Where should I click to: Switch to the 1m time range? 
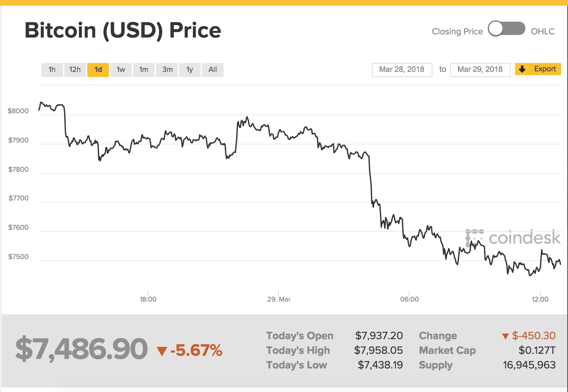pyautogui.click(x=144, y=70)
